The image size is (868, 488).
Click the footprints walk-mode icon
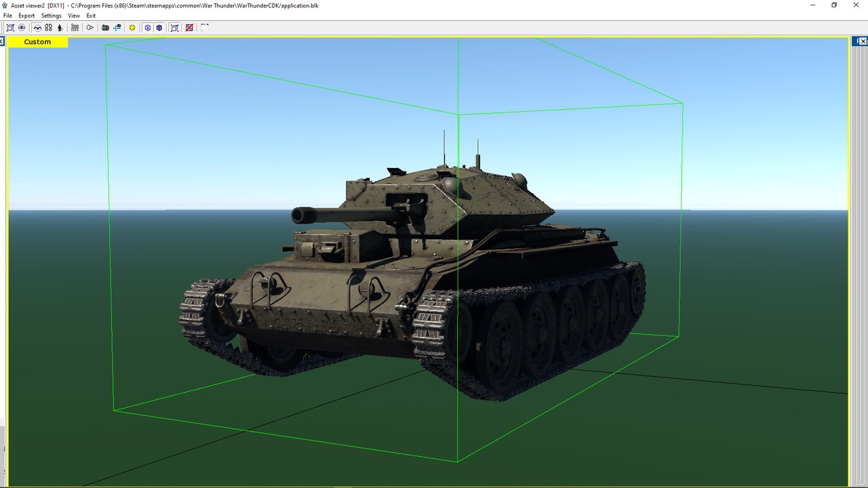click(x=48, y=28)
